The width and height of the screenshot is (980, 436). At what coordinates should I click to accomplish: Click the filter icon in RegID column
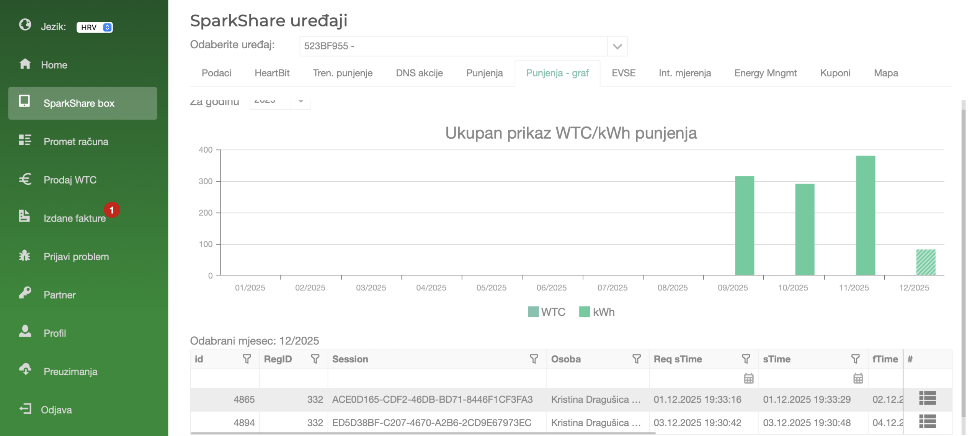pos(315,359)
